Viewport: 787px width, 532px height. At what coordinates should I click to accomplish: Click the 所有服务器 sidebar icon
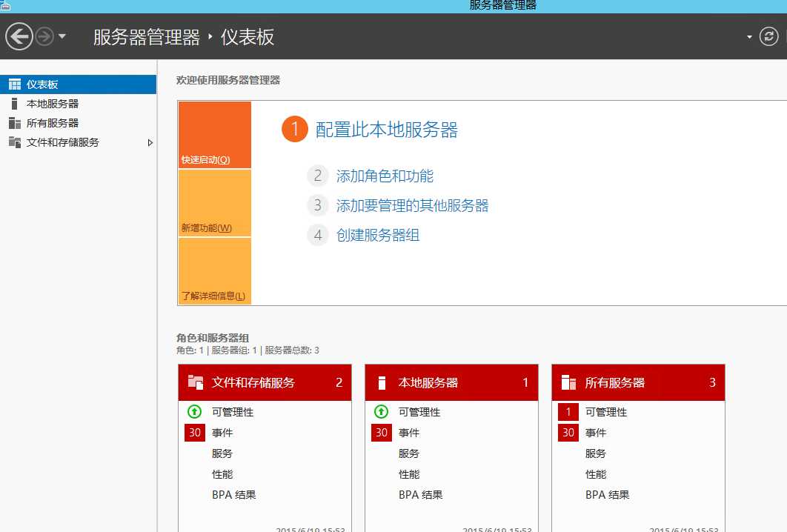tap(15, 123)
